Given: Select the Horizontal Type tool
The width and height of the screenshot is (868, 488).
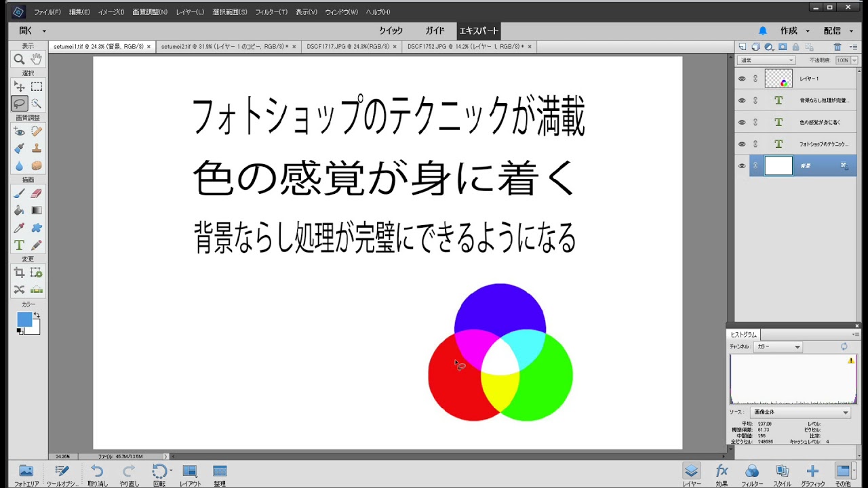Looking at the screenshot, I should click(20, 245).
